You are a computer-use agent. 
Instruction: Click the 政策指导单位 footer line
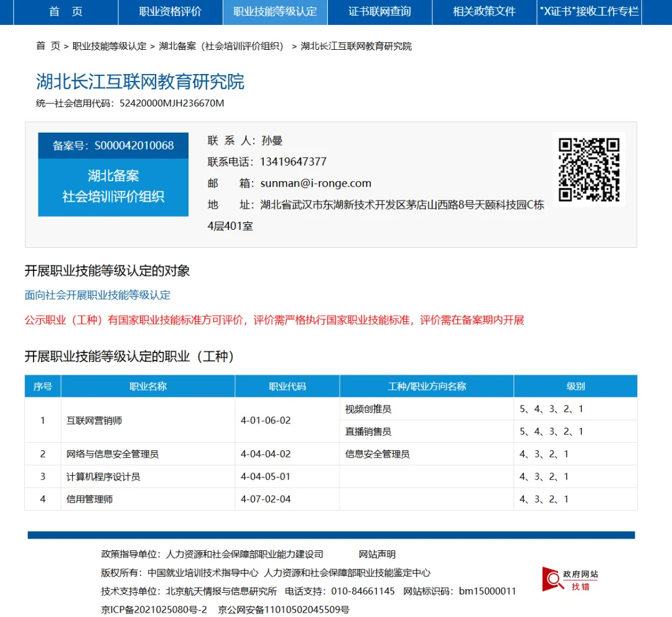pyautogui.click(x=212, y=554)
